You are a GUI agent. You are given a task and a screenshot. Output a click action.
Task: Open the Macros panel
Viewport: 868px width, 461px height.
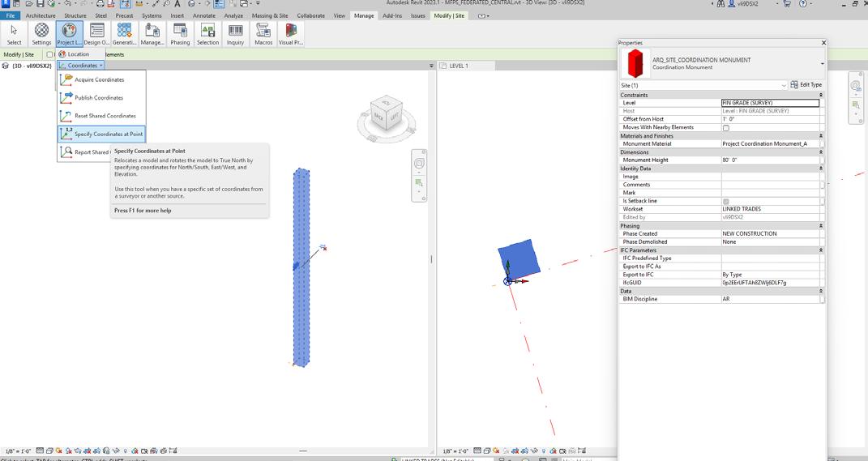point(263,34)
